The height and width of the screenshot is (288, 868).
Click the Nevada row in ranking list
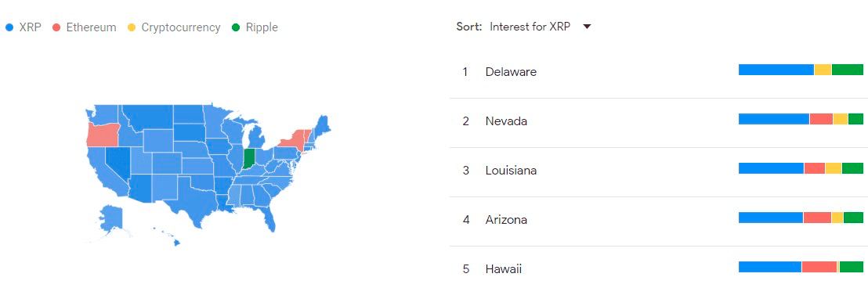tap(659, 123)
